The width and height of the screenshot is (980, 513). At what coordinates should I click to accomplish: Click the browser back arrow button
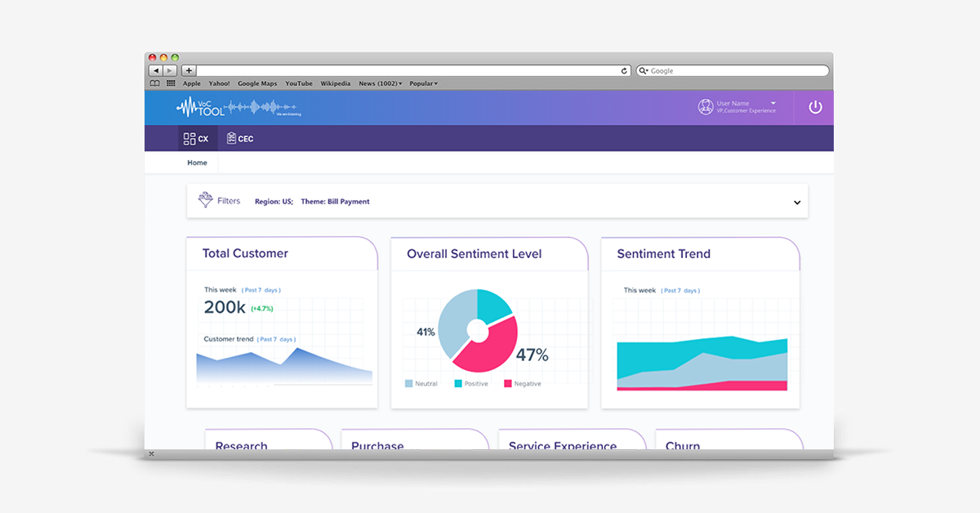click(x=155, y=71)
